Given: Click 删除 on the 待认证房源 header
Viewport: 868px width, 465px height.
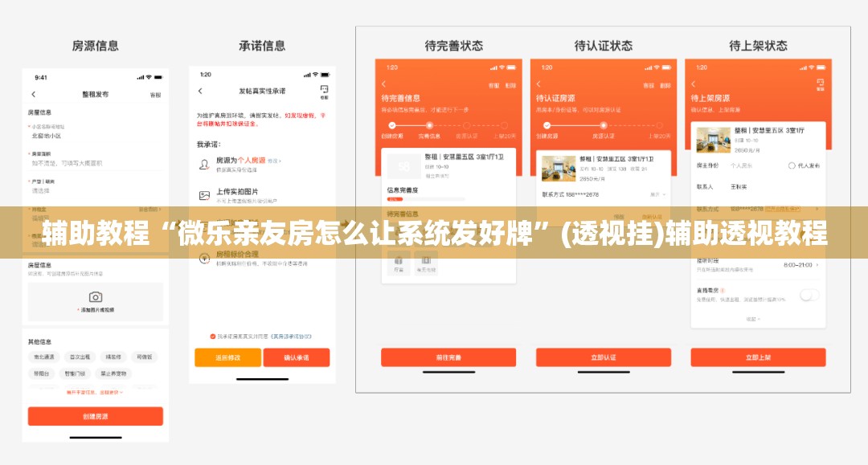Looking at the screenshot, I should click(x=665, y=86).
